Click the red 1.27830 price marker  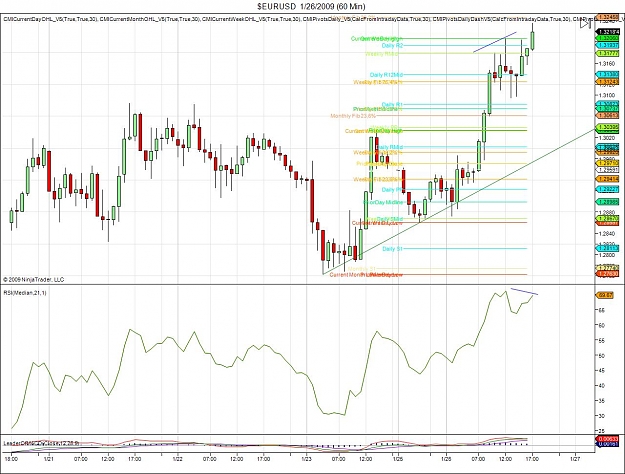tap(607, 274)
